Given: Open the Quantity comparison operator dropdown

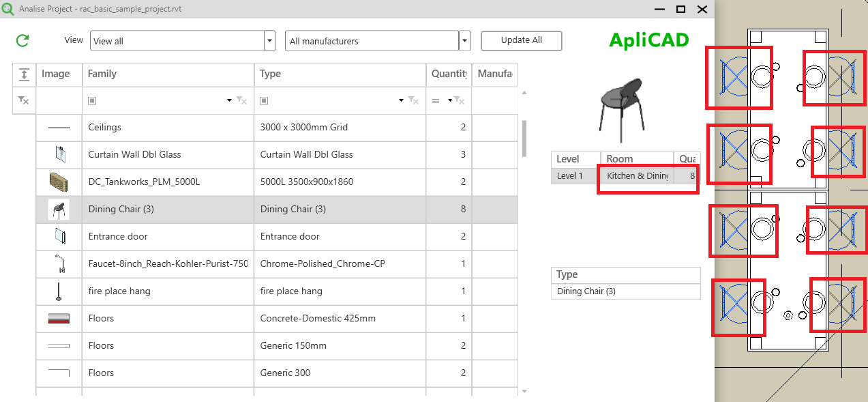Looking at the screenshot, I should (x=450, y=99).
